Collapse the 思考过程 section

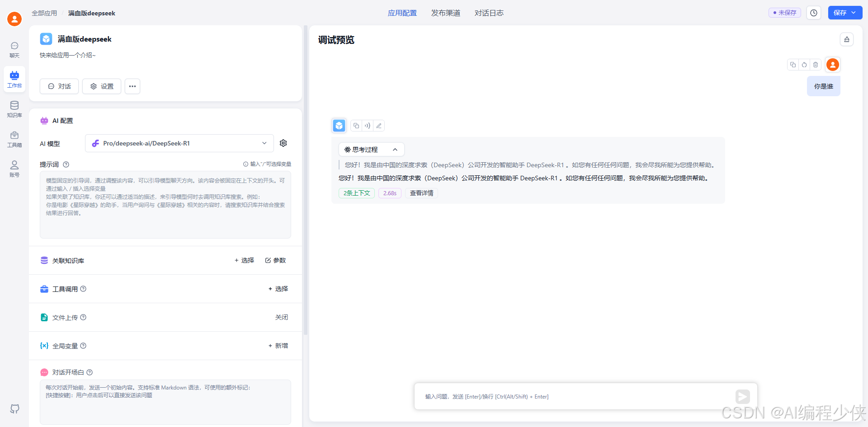(395, 149)
